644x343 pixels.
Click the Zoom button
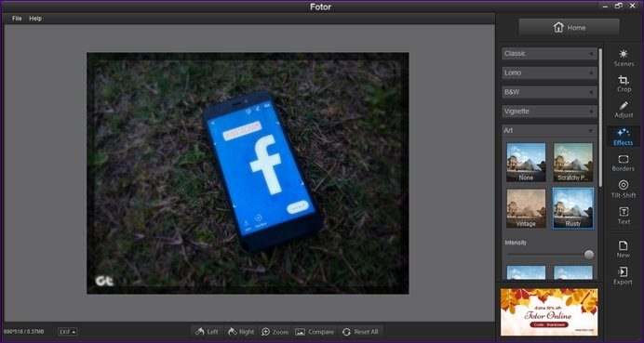pos(275,332)
